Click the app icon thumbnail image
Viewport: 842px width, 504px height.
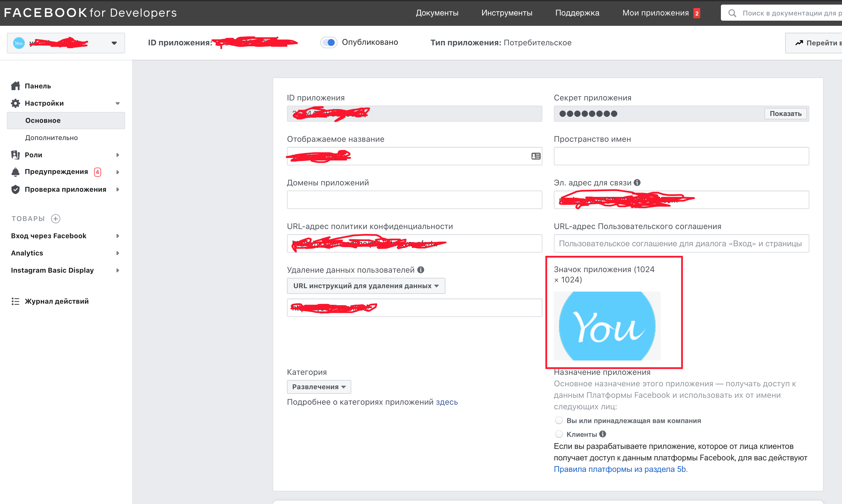point(607,326)
